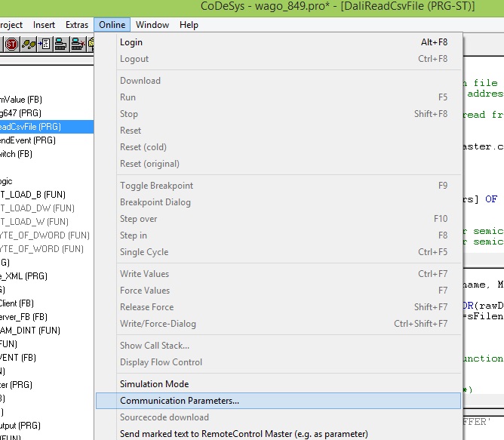Select the e_XML (PRG) tree item
This screenshot has height=440, width=504.
[24, 276]
